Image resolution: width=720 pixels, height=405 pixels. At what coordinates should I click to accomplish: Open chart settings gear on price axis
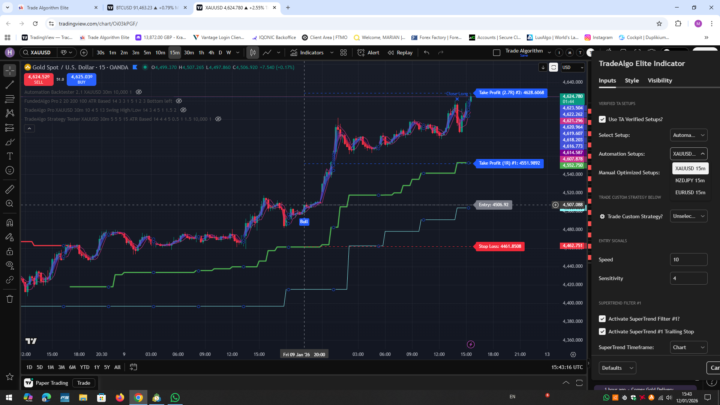point(573,354)
